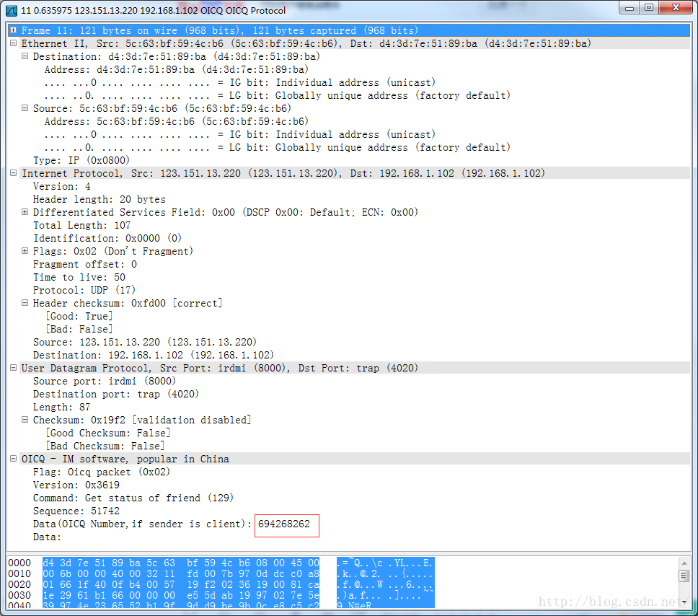Click hex pane scrollbar thumb
This screenshot has width=698, height=616.
684,576
